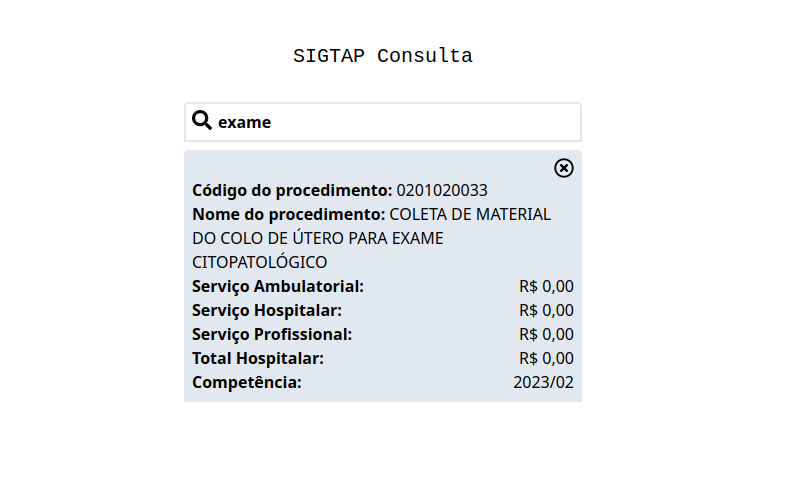
Task: Click the SIGTAP Consulta page title
Action: (x=382, y=56)
